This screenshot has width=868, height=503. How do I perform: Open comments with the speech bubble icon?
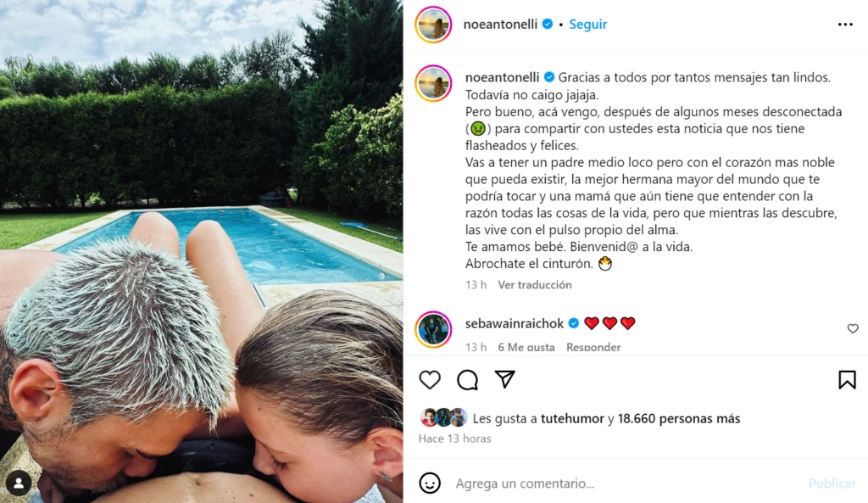pos(467,380)
